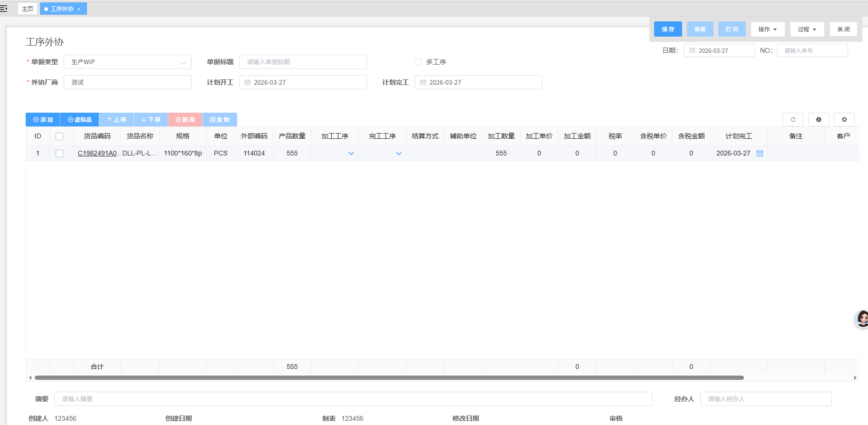
Task: Enable the 多工序 checkbox
Action: coord(418,62)
